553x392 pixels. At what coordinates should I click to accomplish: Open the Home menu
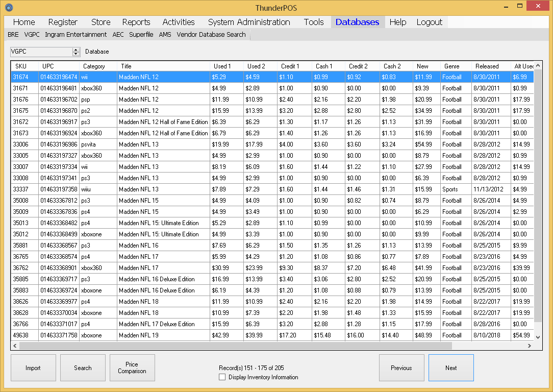click(24, 22)
